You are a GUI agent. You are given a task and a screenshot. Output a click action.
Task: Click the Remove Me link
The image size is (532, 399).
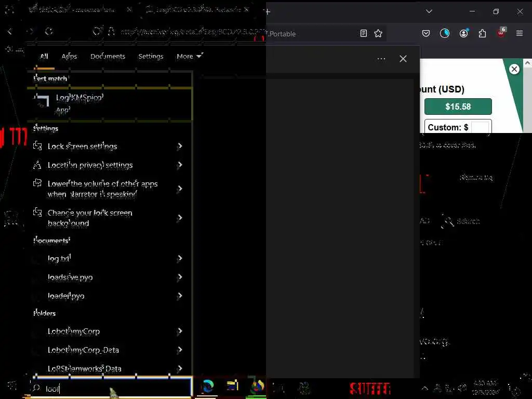(x=476, y=178)
